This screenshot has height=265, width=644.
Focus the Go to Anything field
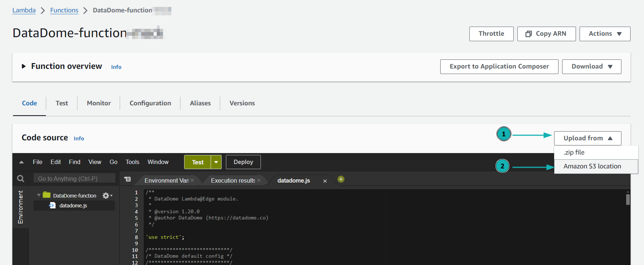[74, 179]
